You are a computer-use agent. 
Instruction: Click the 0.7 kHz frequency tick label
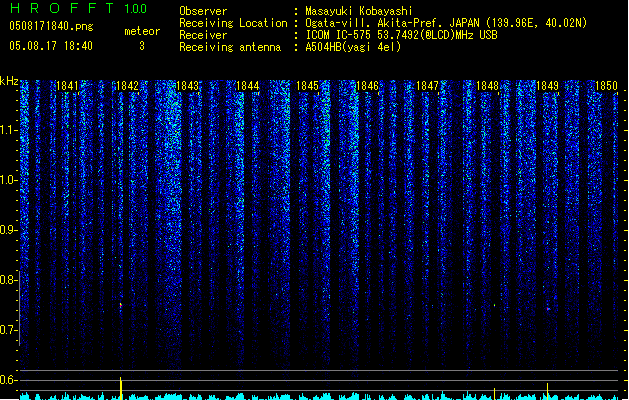[8, 330]
